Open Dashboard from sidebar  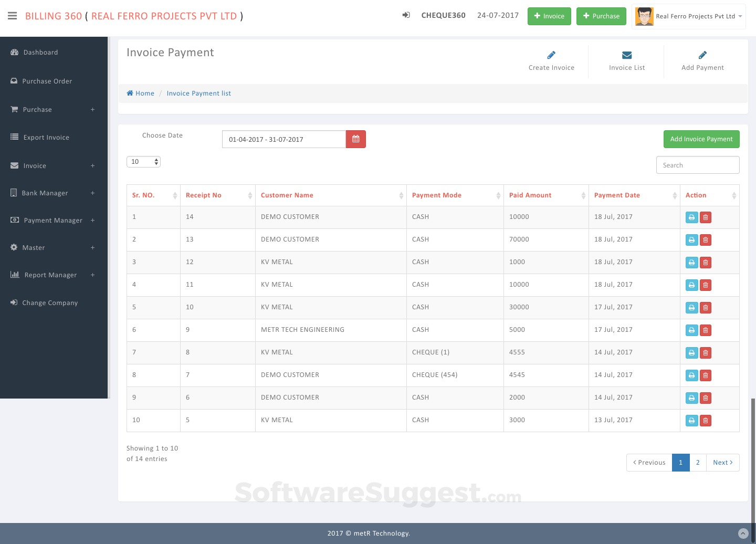(x=40, y=53)
